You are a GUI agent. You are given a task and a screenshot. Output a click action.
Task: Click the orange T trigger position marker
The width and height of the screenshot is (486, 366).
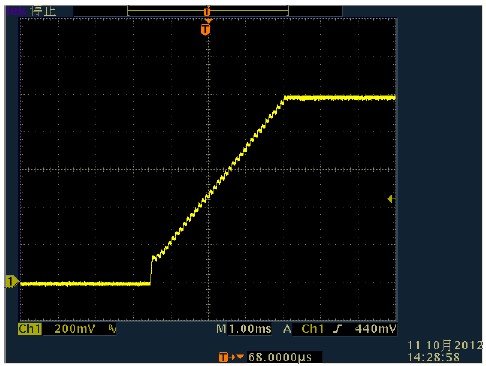point(206,29)
